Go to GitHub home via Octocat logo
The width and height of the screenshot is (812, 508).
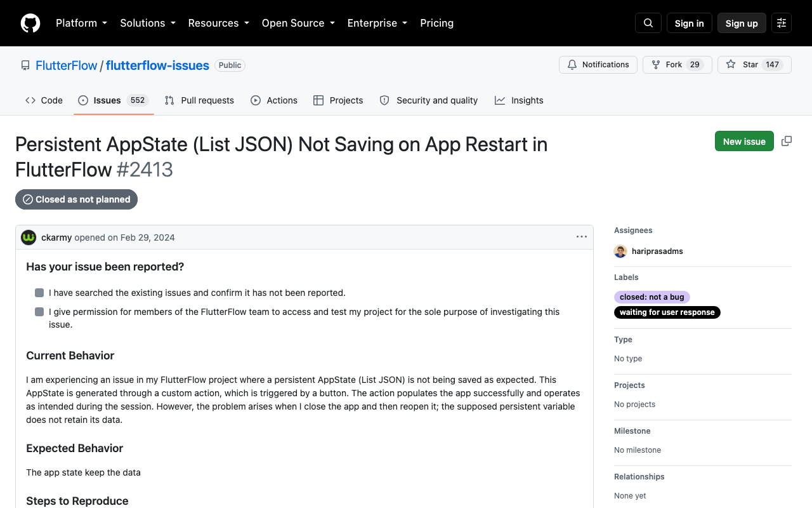(x=30, y=23)
